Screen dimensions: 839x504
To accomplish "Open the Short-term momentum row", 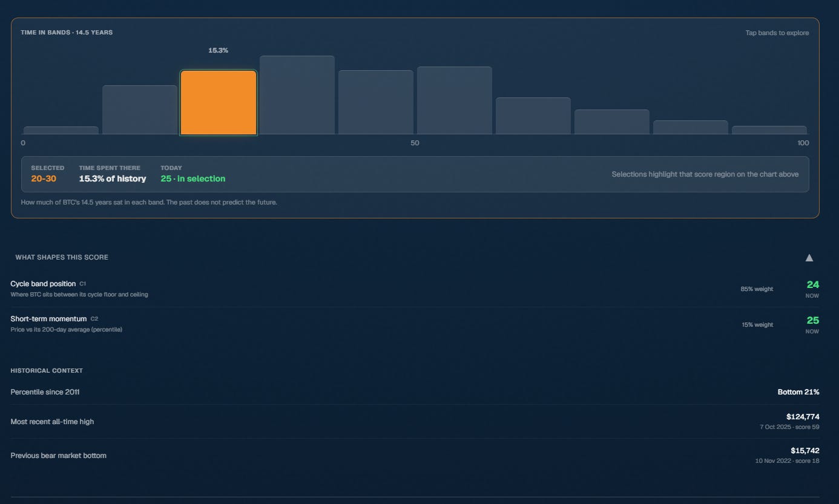I will click(415, 324).
